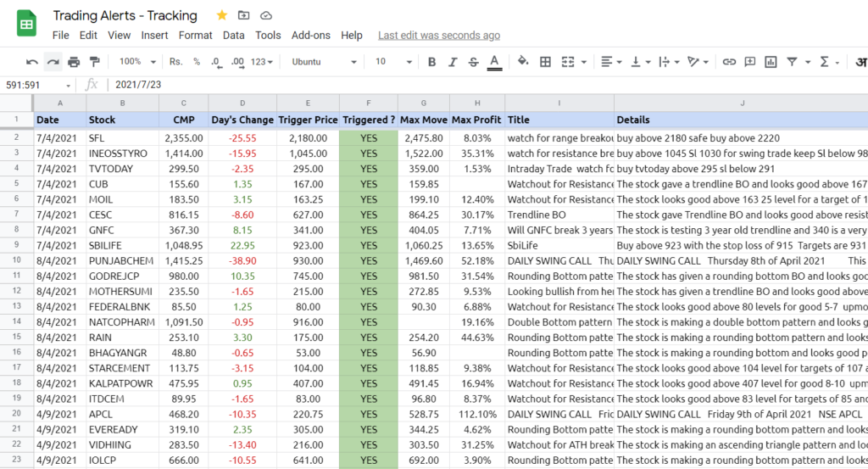Open the filter views dropdown arrow
Image resolution: width=868 pixels, height=469 pixels.
point(808,63)
